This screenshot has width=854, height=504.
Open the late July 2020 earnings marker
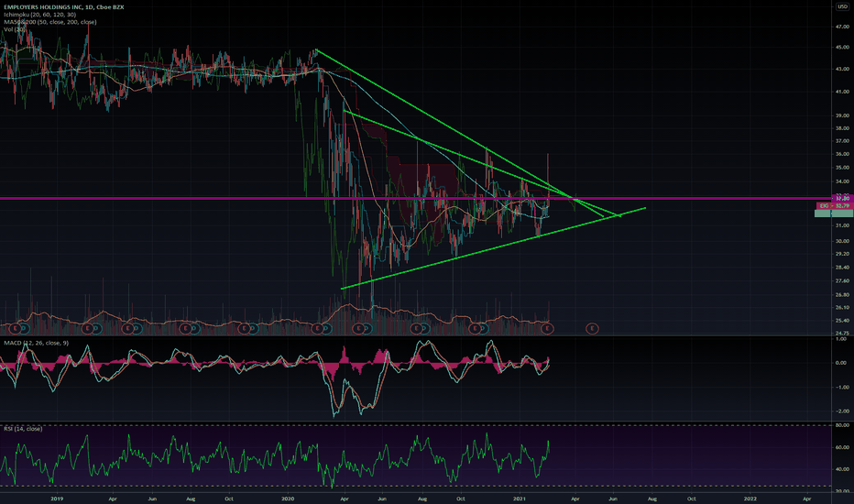tap(417, 329)
